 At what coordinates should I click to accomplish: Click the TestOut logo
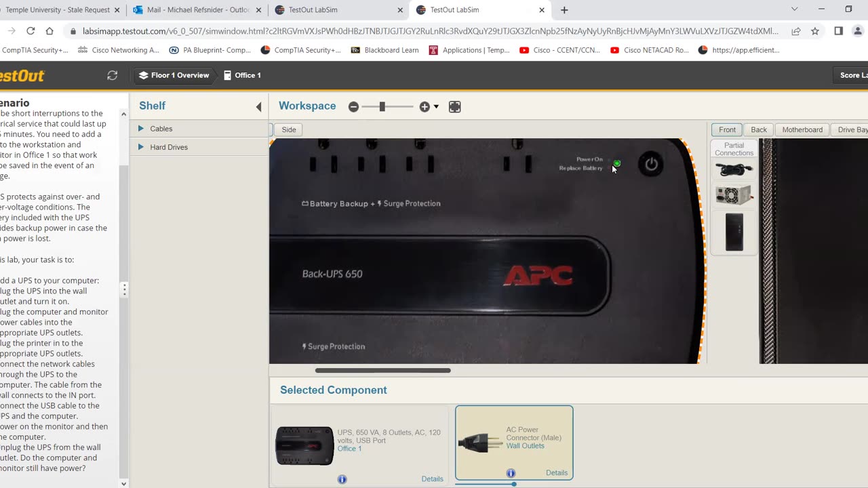(22, 76)
